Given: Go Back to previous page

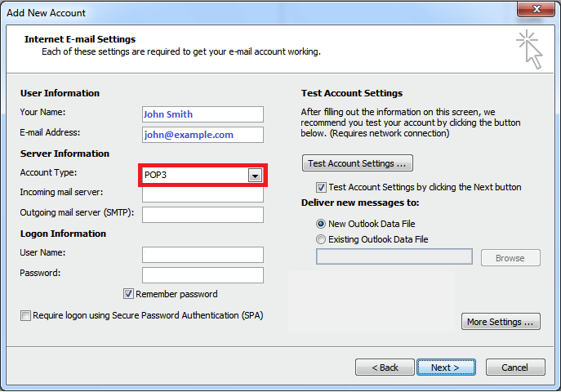Looking at the screenshot, I should pos(385,367).
